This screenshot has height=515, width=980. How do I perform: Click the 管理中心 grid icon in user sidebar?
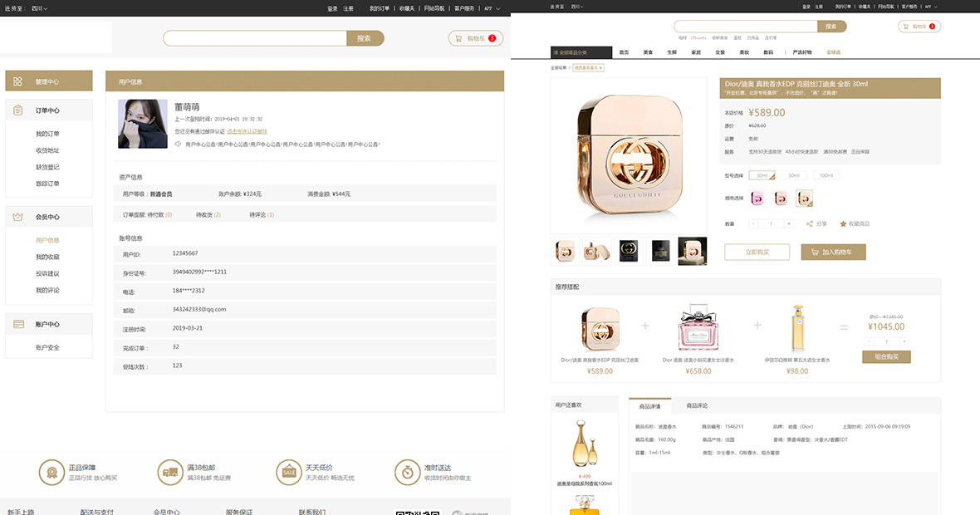point(17,81)
